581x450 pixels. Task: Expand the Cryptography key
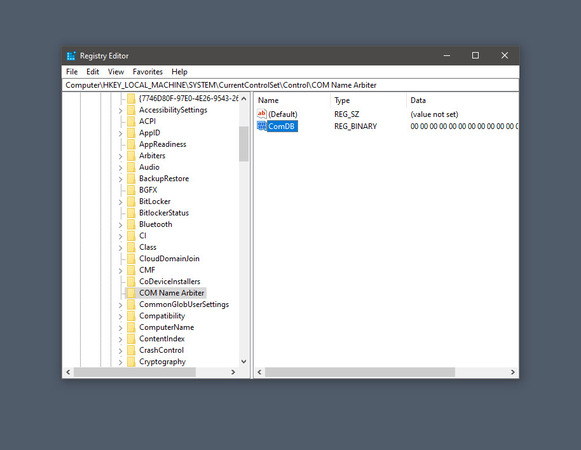click(x=120, y=362)
